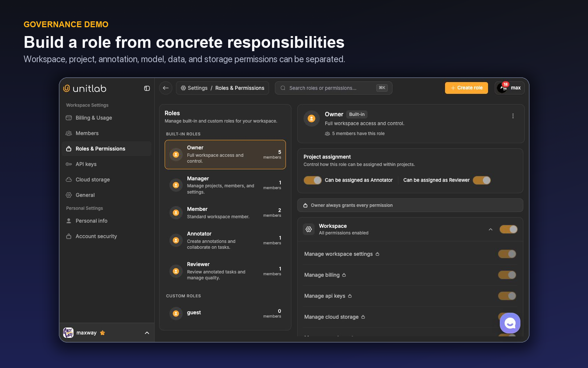
Task: Click the unitlab logo
Action: point(85,88)
